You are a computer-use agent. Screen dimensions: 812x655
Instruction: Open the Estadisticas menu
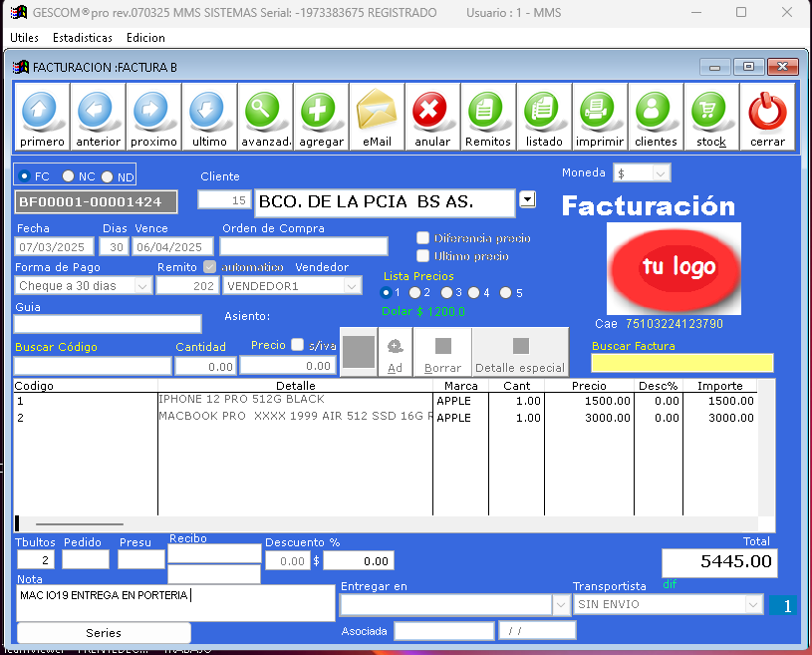pos(83,38)
